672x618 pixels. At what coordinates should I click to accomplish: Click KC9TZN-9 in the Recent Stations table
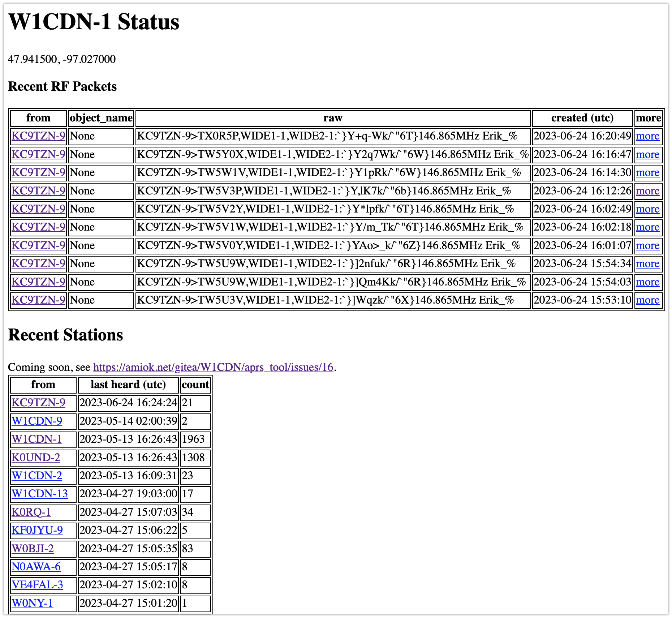38,403
